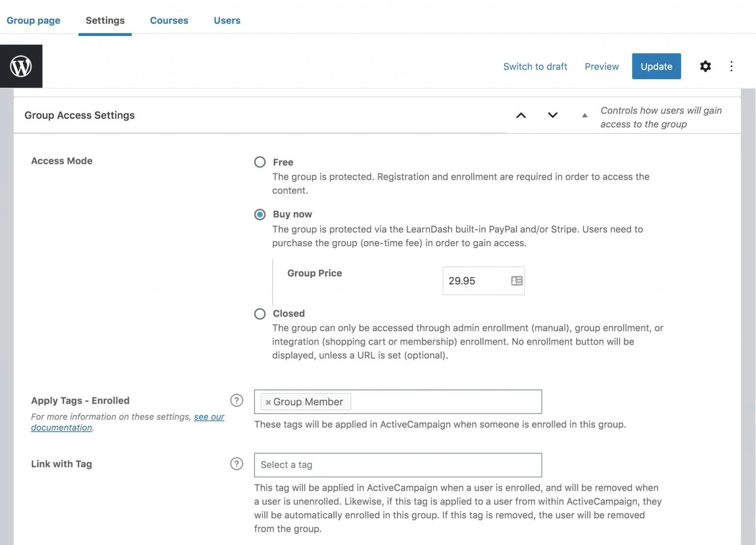Move Group Access Settings panel up
Image resolution: width=756 pixels, height=545 pixels.
tap(521, 115)
